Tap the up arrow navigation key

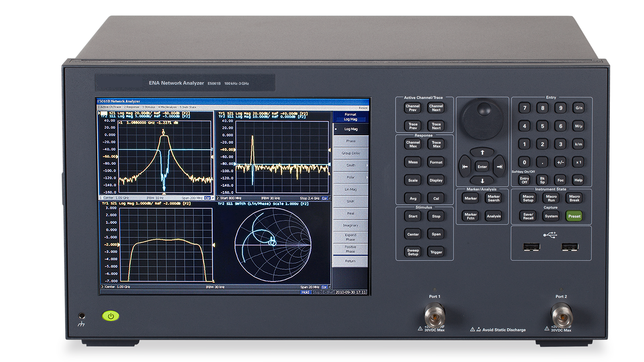click(482, 152)
